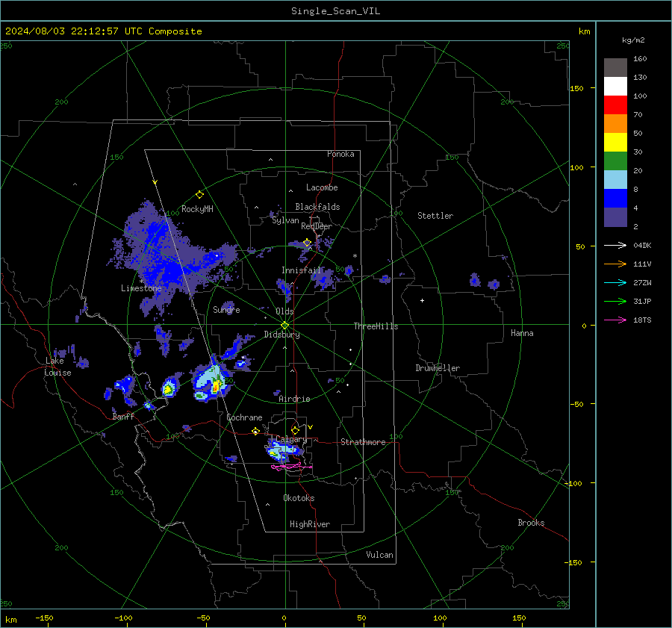Click the Drumheller label
Viewport: 672px width, 628px height.
pos(438,368)
